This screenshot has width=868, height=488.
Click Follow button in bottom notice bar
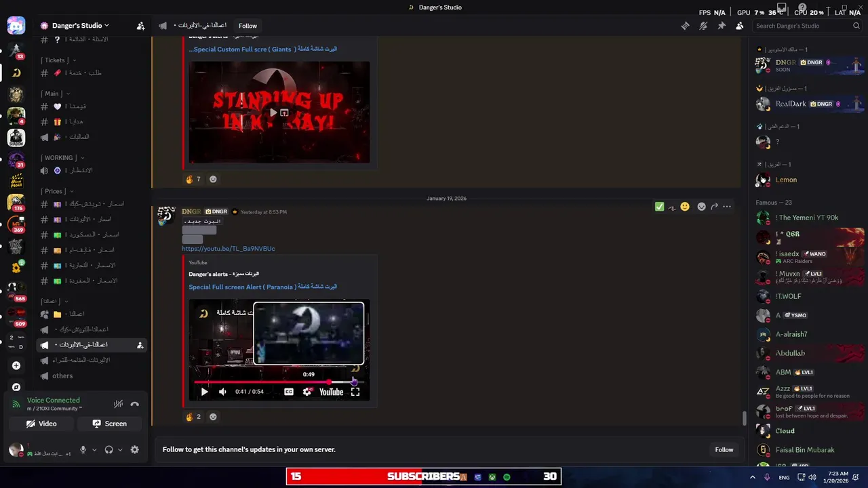[724, 449]
